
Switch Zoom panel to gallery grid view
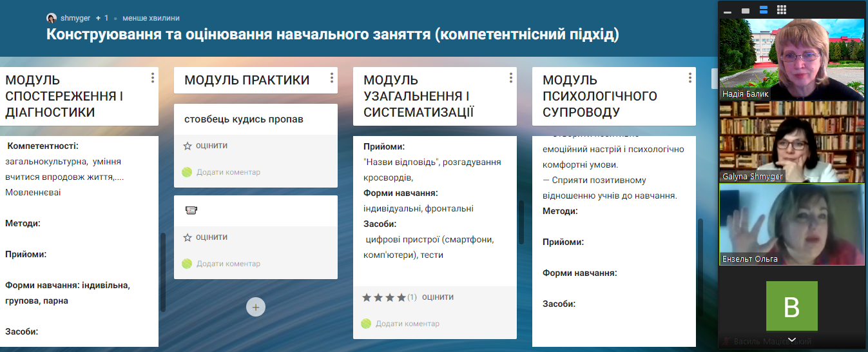(x=782, y=10)
